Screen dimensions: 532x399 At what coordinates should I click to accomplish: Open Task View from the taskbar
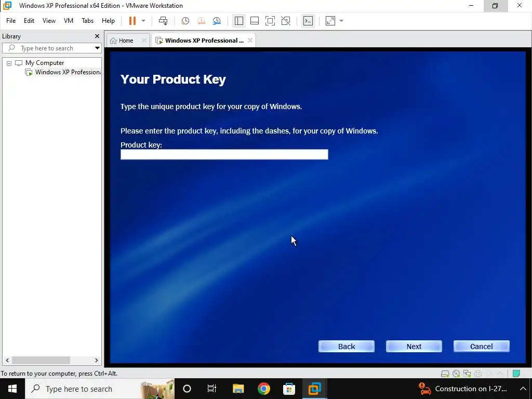pyautogui.click(x=212, y=389)
